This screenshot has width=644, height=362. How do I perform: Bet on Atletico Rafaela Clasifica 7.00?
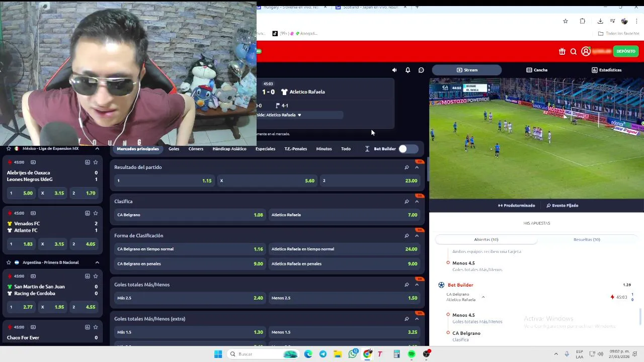click(344, 215)
